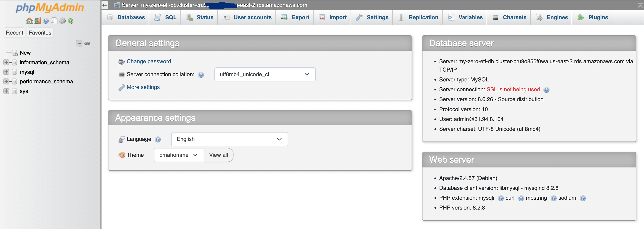Screen dimensions: 644x229
Task: Click the Favorites button
Action: click(40, 33)
